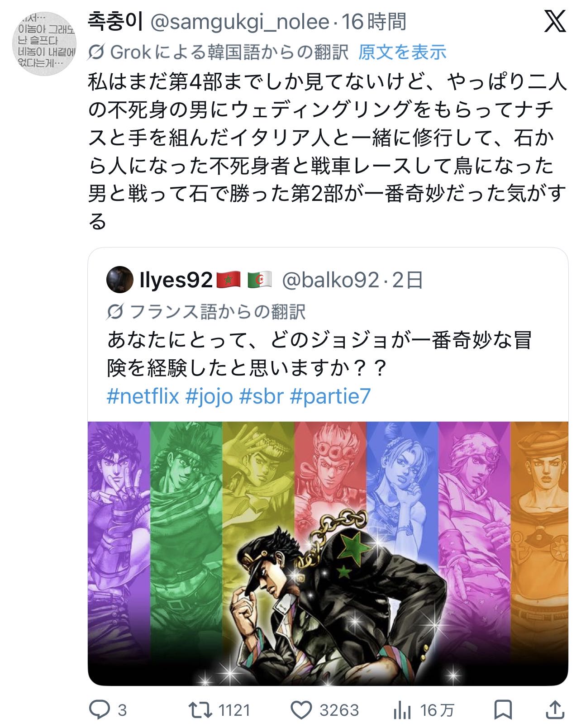Like the post via heart icon

coord(301,710)
